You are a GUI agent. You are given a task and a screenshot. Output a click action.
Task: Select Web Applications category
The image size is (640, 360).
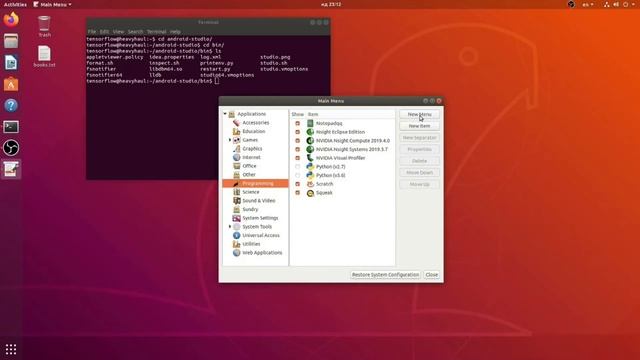pyautogui.click(x=262, y=253)
